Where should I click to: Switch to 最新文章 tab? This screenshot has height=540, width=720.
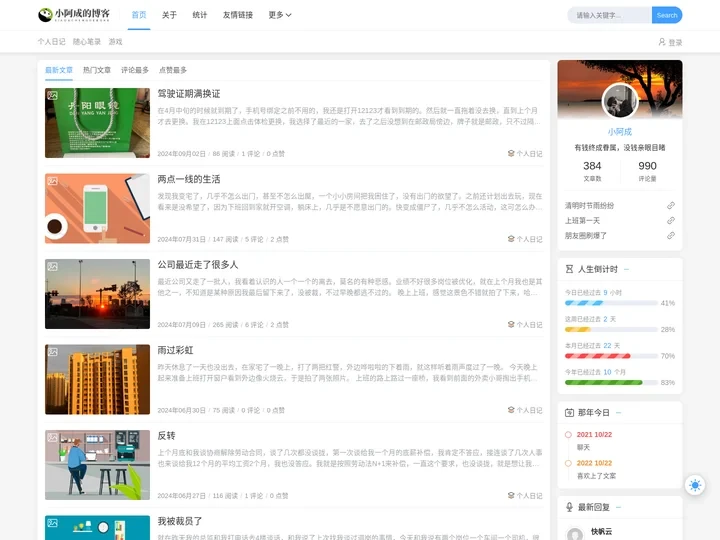click(59, 70)
